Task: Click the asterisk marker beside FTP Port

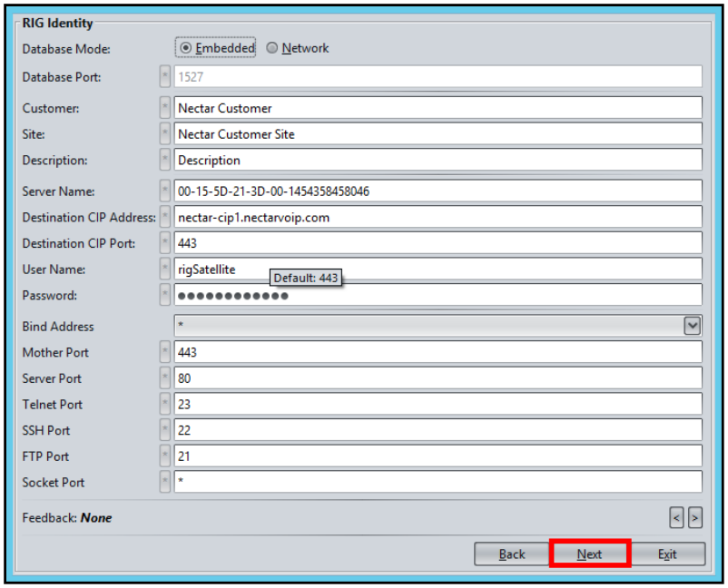Action: (x=165, y=456)
